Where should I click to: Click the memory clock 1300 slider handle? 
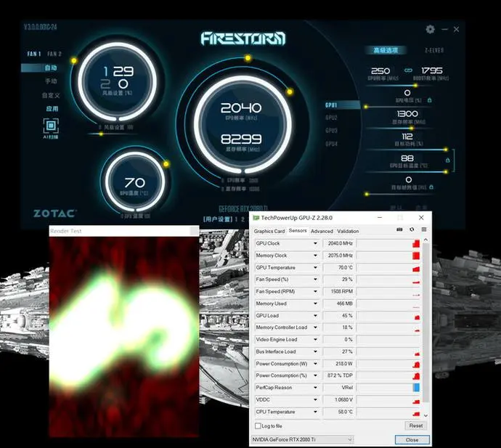click(x=412, y=129)
